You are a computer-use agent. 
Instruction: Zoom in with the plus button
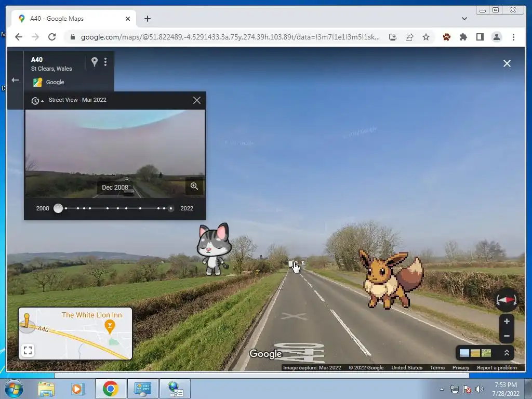click(507, 321)
